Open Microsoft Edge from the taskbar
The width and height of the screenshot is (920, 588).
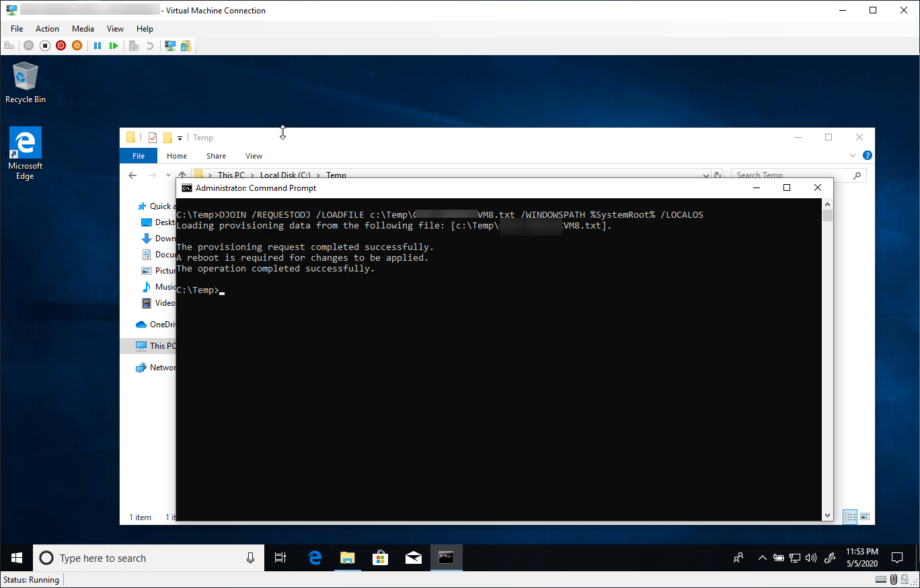click(314, 558)
